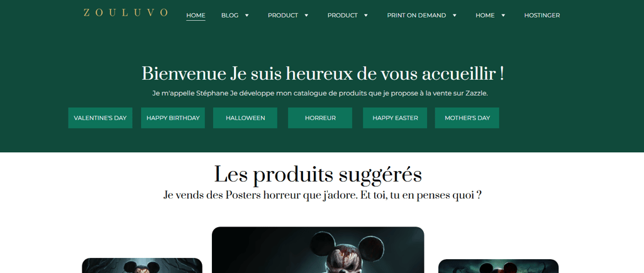This screenshot has height=273, width=644.
Task: Select the Horreur category button
Action: tap(320, 118)
